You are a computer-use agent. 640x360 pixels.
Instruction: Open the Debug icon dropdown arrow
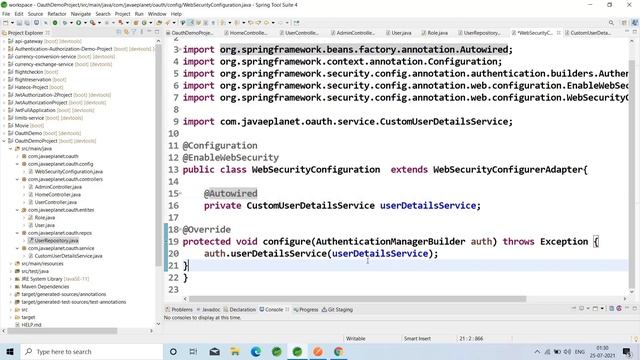[x=71, y=23]
